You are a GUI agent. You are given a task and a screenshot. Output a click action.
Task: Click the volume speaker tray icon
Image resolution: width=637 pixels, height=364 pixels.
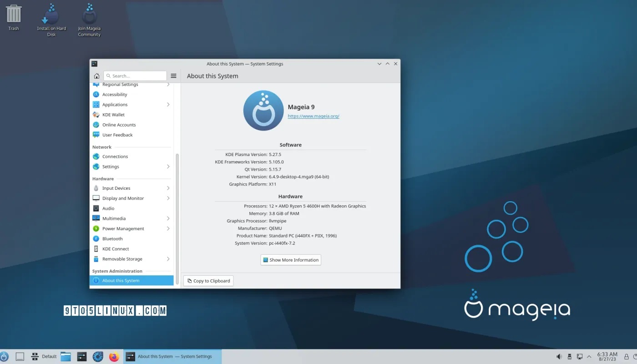point(559,357)
